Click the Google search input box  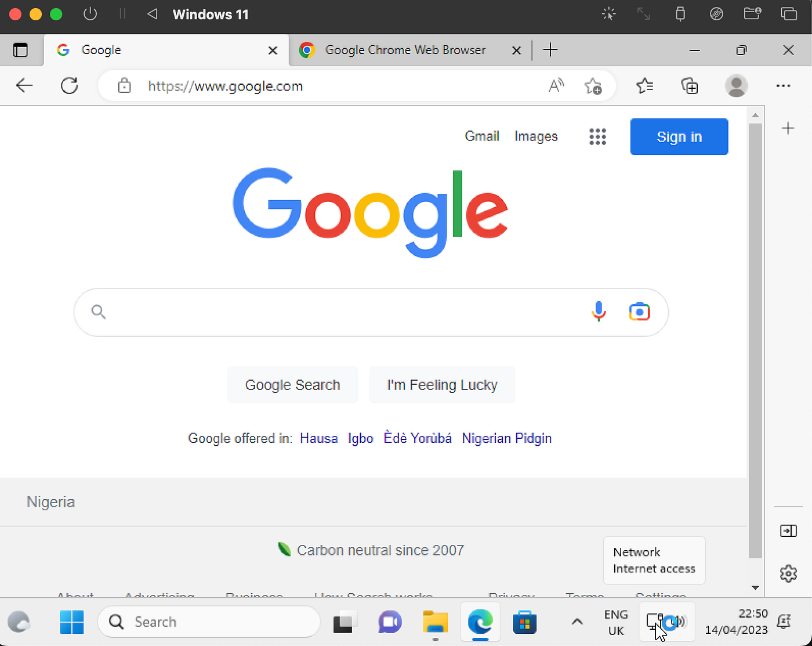coord(371,312)
